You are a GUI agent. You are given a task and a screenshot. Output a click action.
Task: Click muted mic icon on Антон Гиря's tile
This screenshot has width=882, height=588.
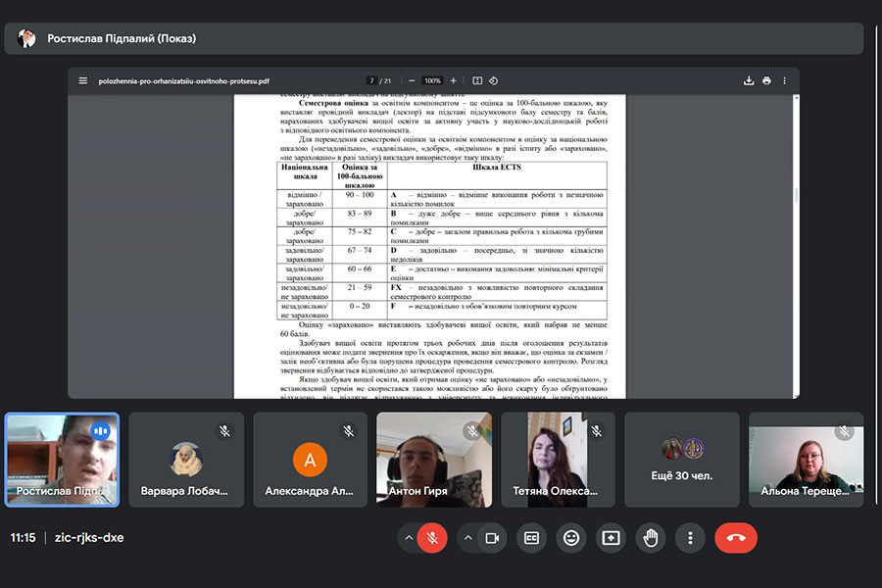coord(472,431)
